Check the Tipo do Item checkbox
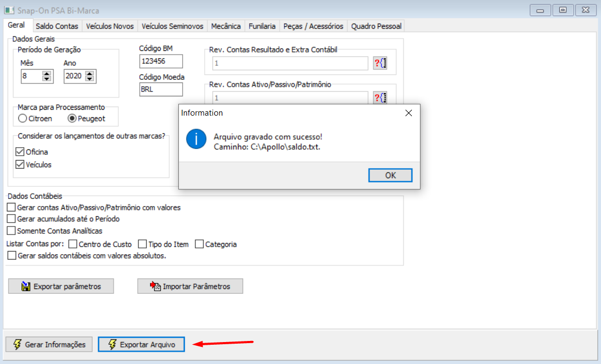Viewport: 601px width, 364px height. (142, 244)
